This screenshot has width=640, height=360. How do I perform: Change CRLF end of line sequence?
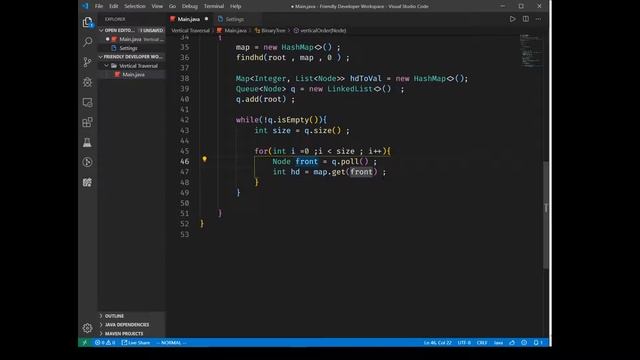tap(482, 342)
